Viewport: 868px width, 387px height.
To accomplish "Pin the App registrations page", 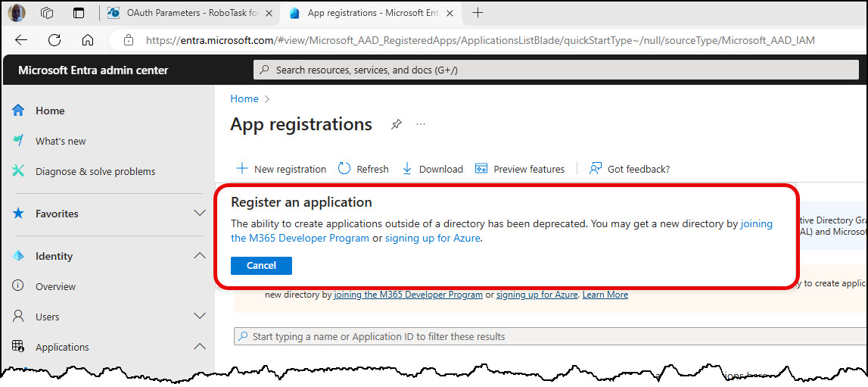I will coord(396,125).
